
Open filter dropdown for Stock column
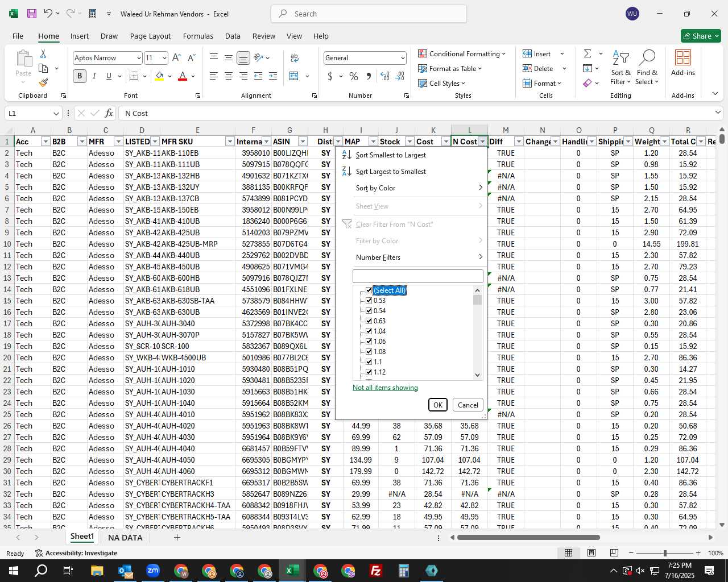(409, 142)
